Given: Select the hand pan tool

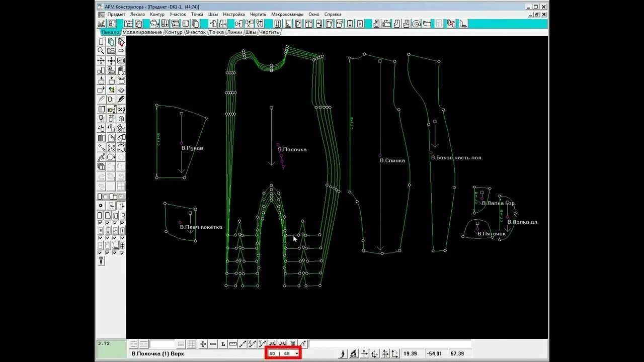Looking at the screenshot, I should coord(121,70).
